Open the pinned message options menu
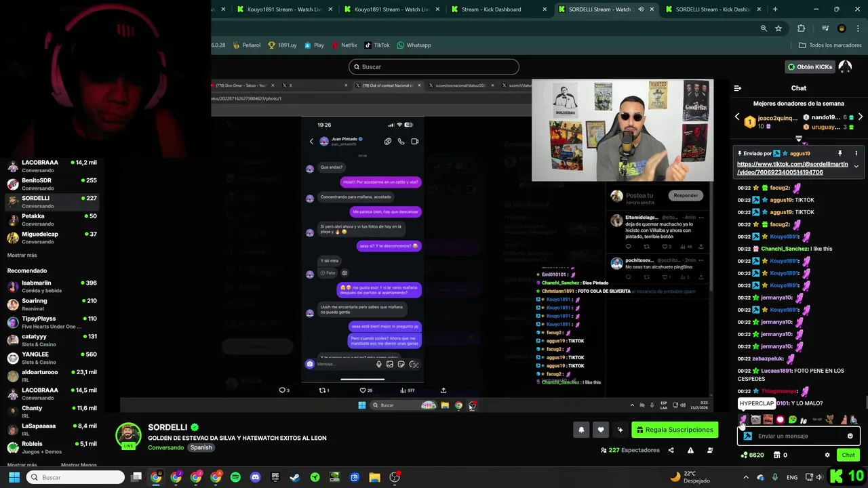The image size is (868, 488). tap(856, 153)
